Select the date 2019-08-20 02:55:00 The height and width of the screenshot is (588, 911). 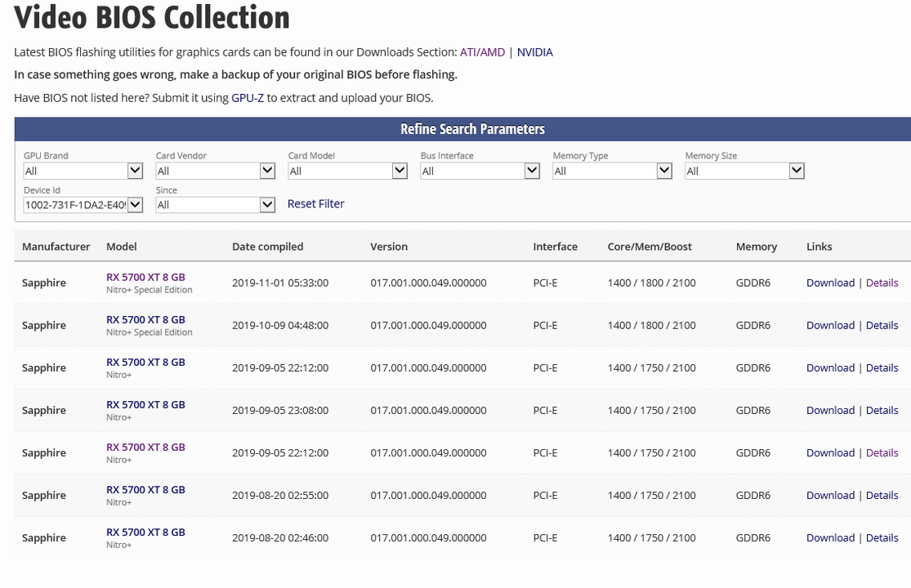(280, 495)
